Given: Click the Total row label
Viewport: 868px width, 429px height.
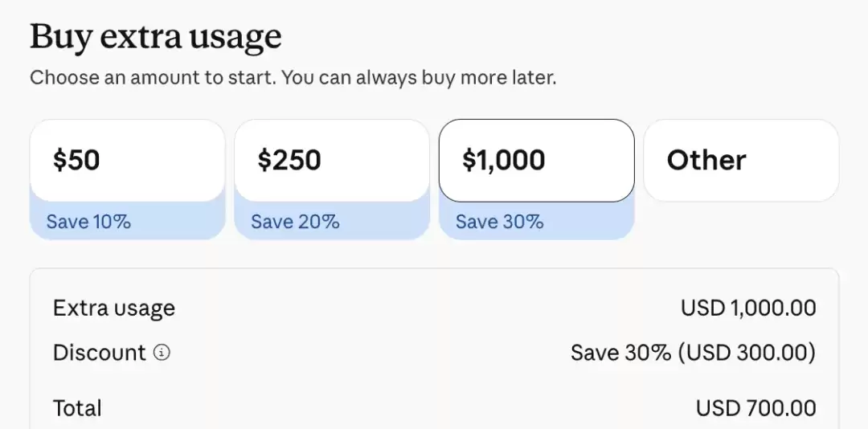Looking at the screenshot, I should click(x=77, y=409).
